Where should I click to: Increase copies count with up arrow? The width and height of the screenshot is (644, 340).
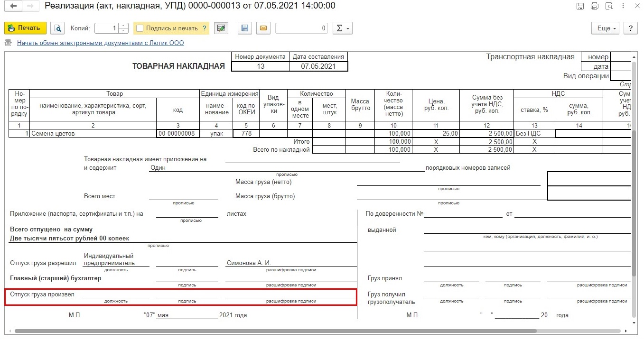123,26
